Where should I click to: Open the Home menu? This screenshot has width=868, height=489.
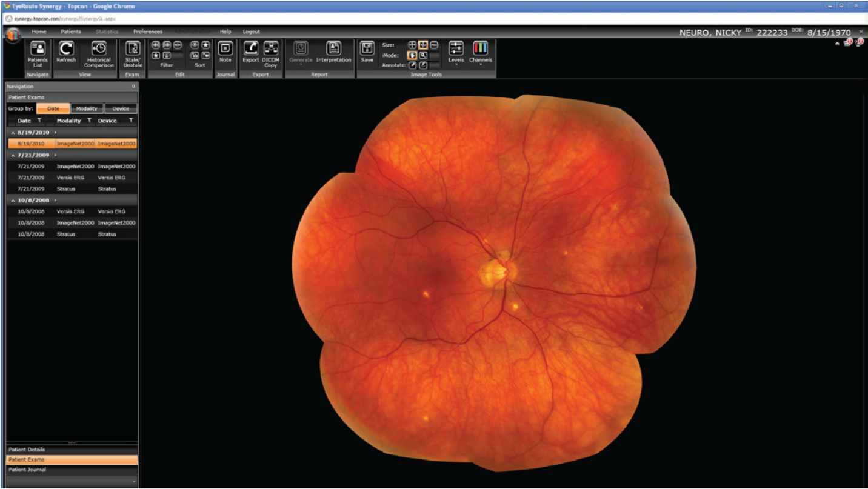point(39,32)
